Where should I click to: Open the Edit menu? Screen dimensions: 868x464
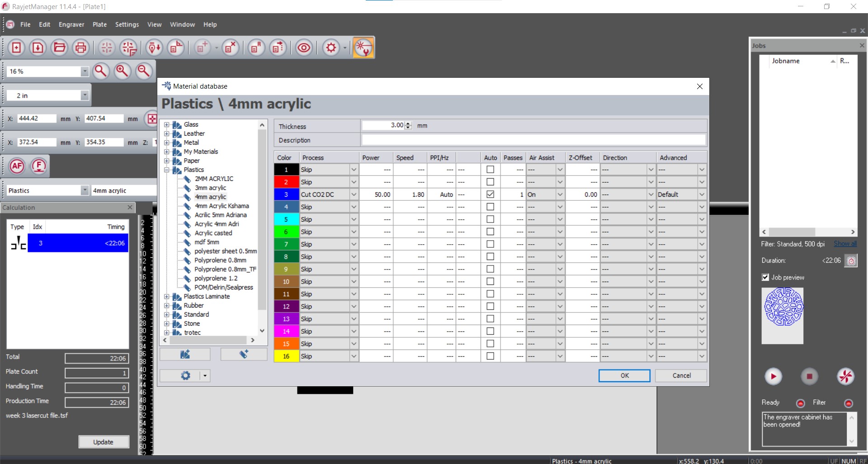[44, 24]
